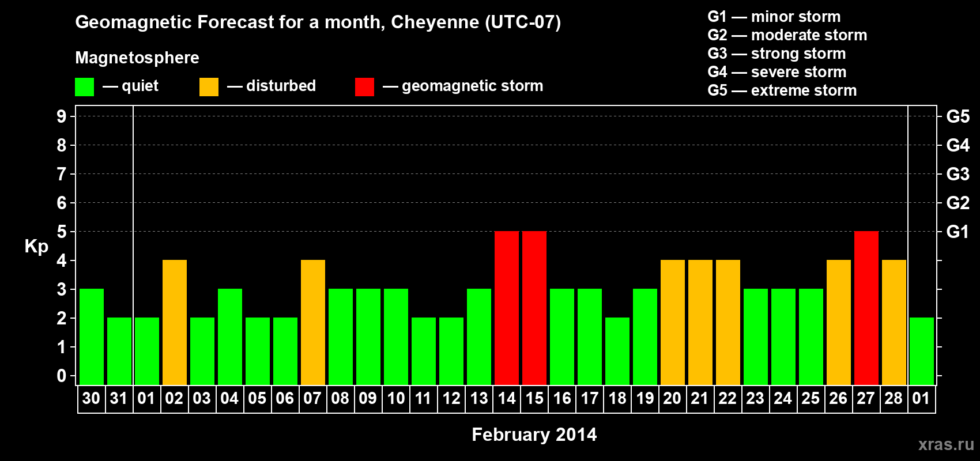Click the Geomagnetic Forecast chart title
This screenshot has height=461, width=980.
318,22
